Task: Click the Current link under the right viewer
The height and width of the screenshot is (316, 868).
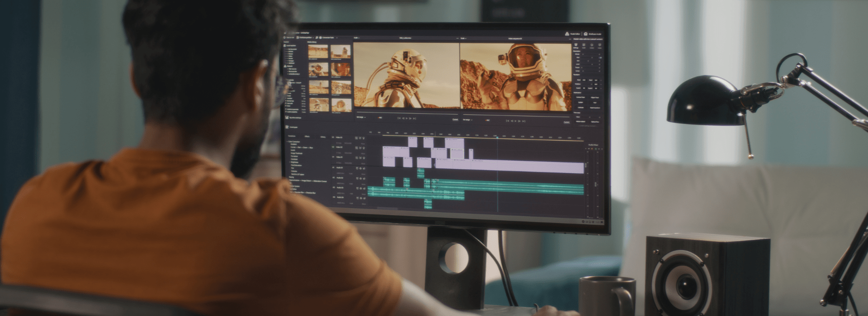Action: [x=566, y=122]
